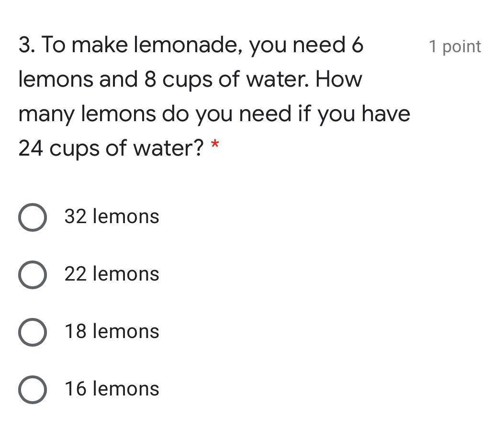Click the "24 cups of water?" text
Image resolution: width=504 pixels, height=429 pixels.
pos(111,148)
